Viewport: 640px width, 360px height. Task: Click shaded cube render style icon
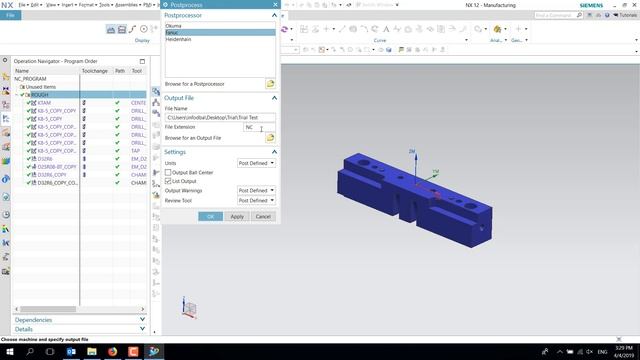pos(389,50)
